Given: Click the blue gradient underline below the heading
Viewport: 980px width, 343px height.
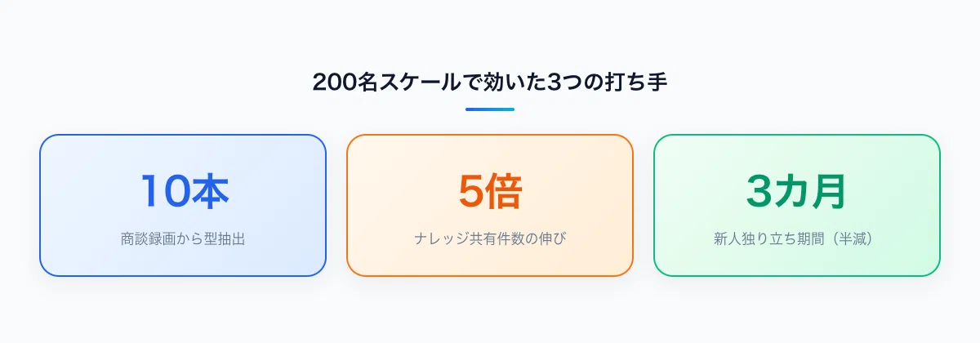Looking at the screenshot, I should 490,109.
